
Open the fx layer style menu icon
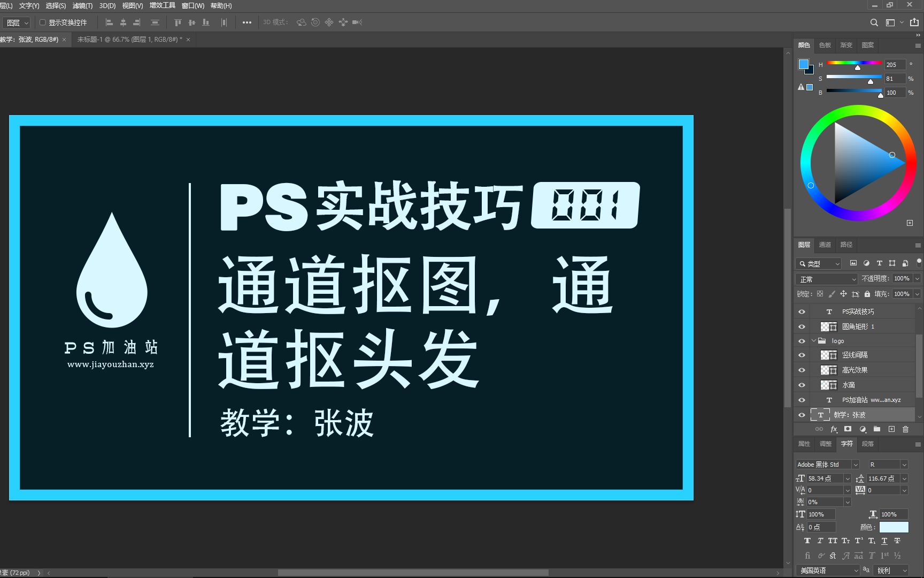click(834, 429)
